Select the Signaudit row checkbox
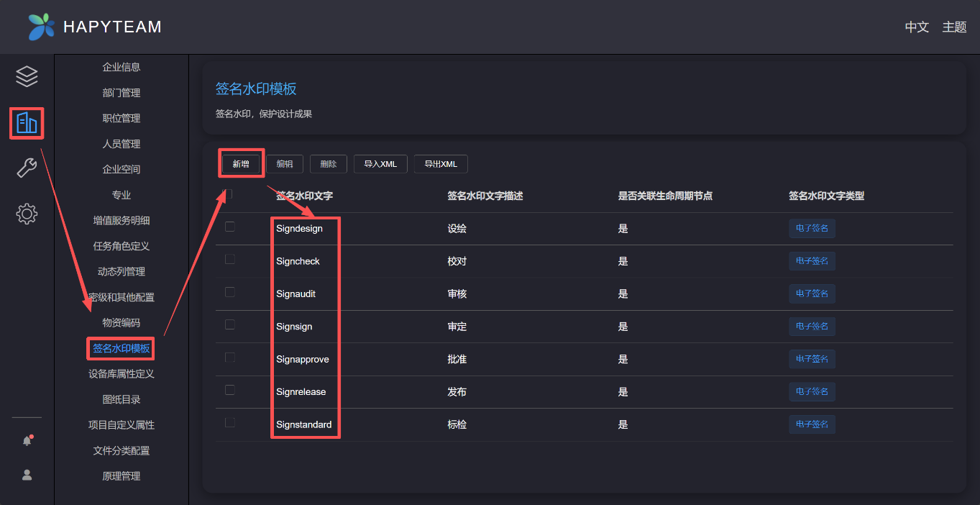 pos(230,292)
